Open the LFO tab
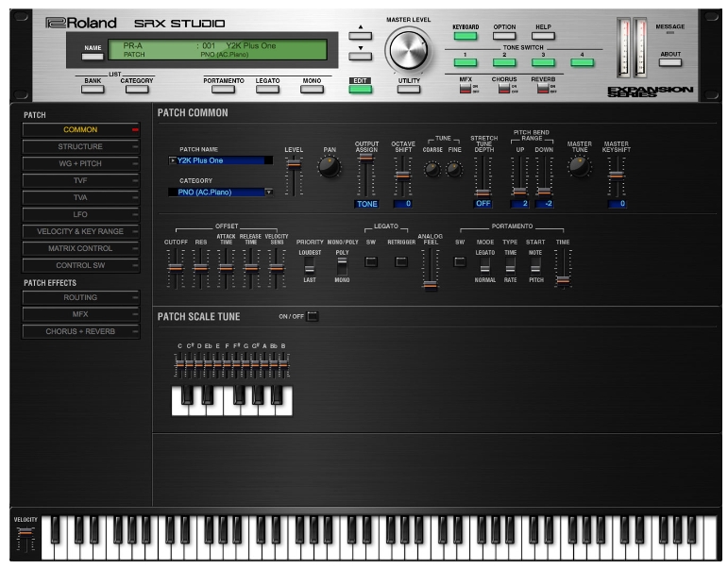 pyautogui.click(x=81, y=214)
